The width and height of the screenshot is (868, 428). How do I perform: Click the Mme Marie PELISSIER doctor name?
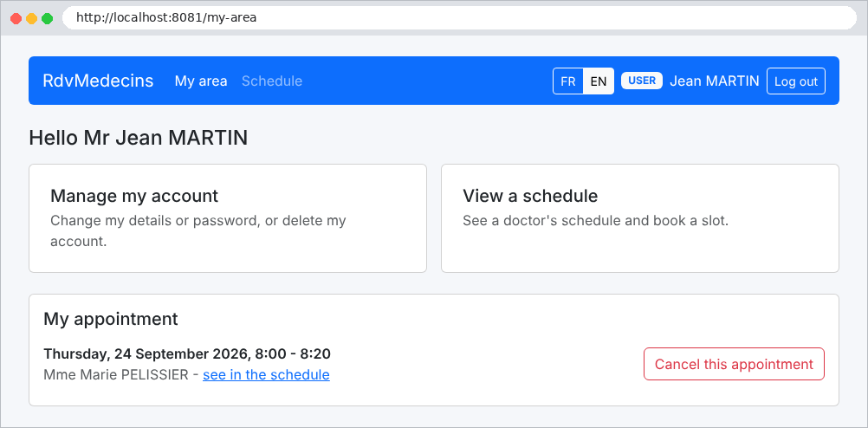[116, 375]
